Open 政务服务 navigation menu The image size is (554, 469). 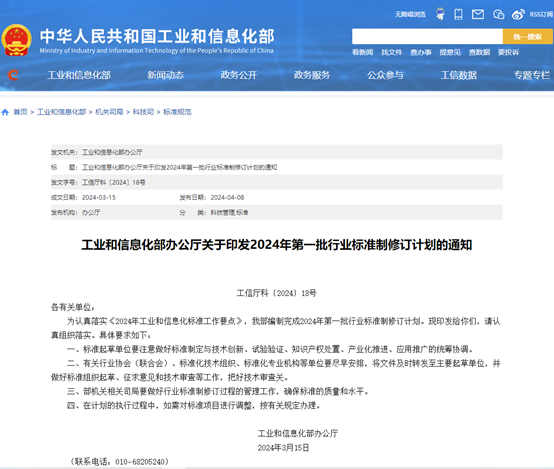[312, 75]
